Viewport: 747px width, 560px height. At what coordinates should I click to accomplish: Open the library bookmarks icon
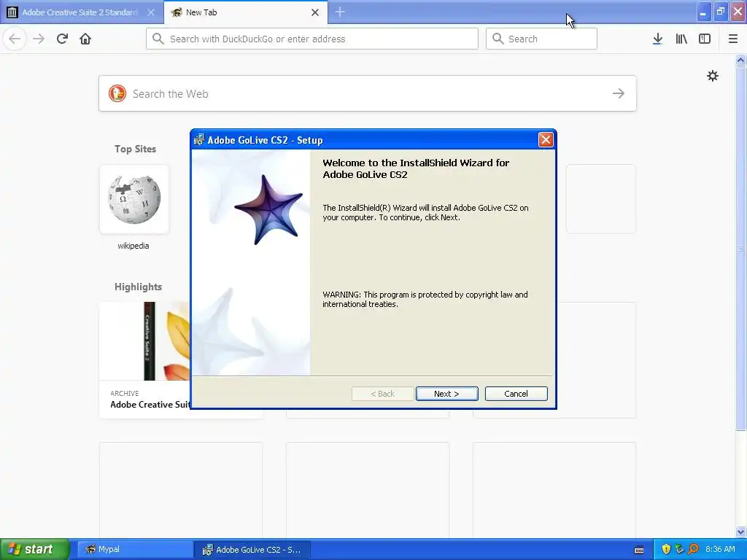tap(681, 39)
